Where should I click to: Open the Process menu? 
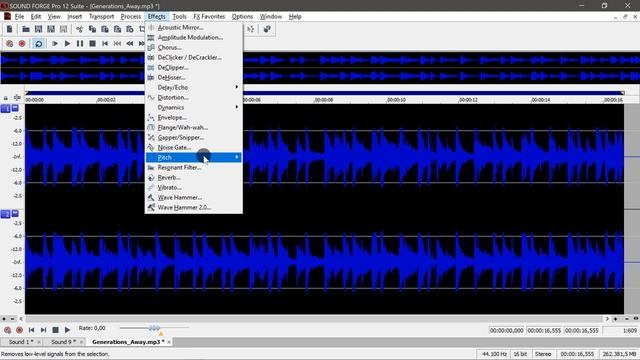(131, 17)
